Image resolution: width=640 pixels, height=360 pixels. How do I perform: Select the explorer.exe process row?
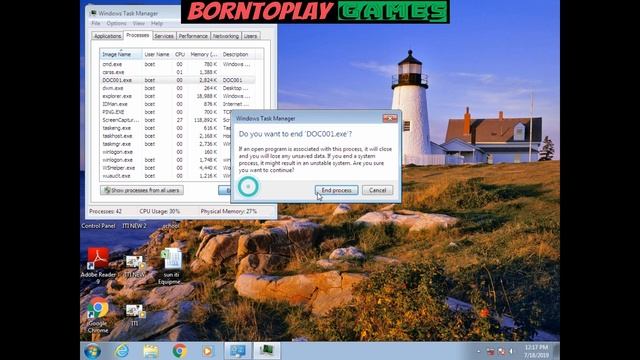(178, 96)
